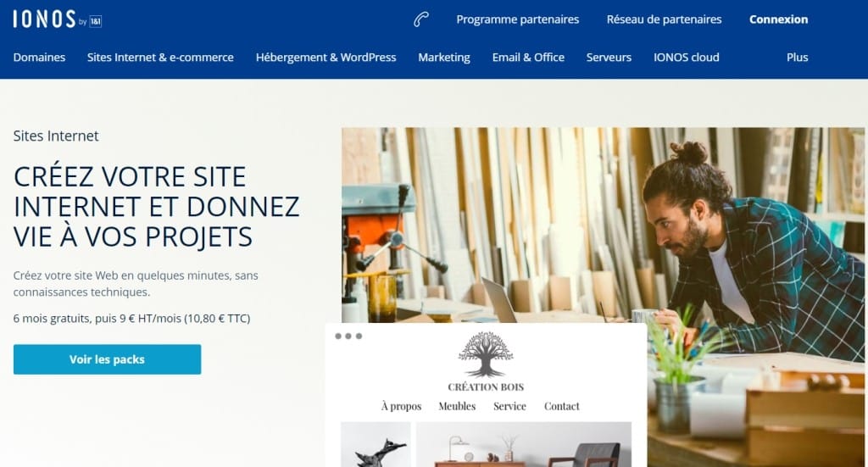
Task: Expand Hébergement & WordPress menu
Action: point(326,58)
